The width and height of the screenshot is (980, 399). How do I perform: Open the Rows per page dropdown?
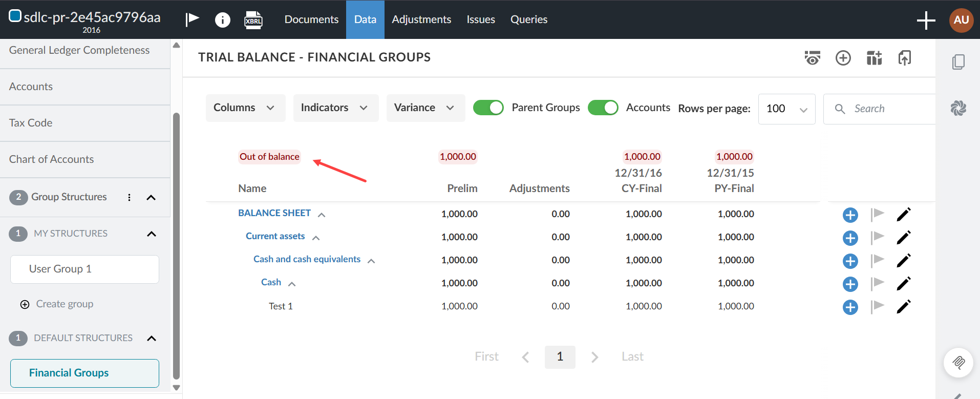787,109
